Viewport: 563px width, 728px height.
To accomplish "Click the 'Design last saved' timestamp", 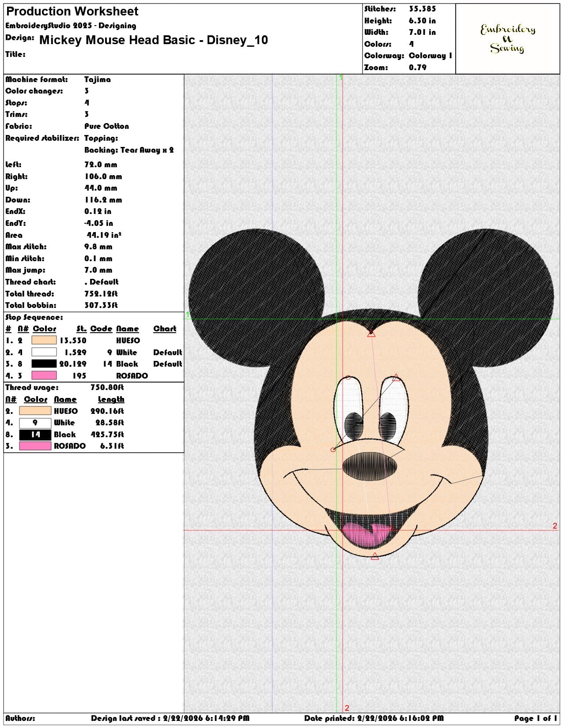I will pyautogui.click(x=170, y=718).
